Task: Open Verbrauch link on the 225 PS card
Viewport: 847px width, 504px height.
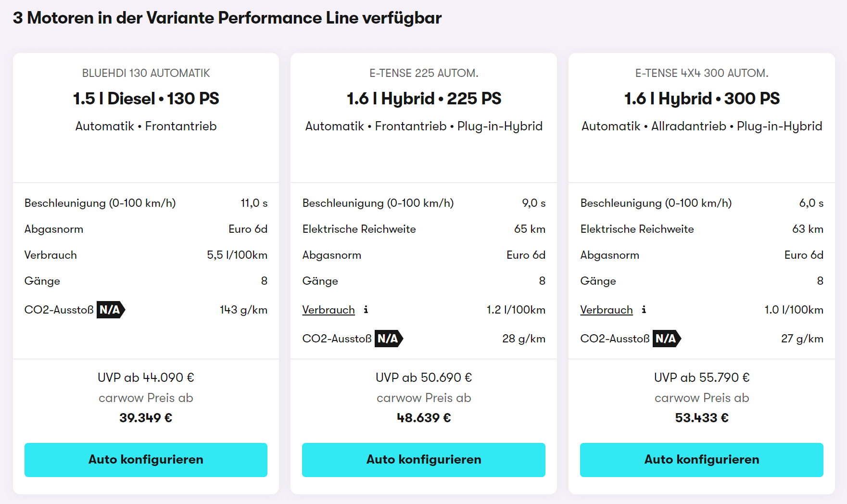Action: [x=329, y=310]
